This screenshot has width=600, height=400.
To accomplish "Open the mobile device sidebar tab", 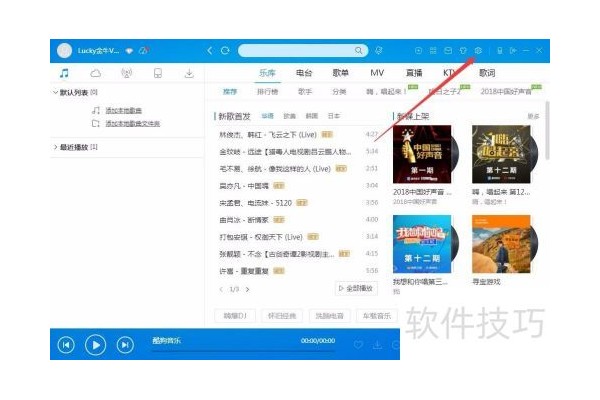I will [158, 73].
